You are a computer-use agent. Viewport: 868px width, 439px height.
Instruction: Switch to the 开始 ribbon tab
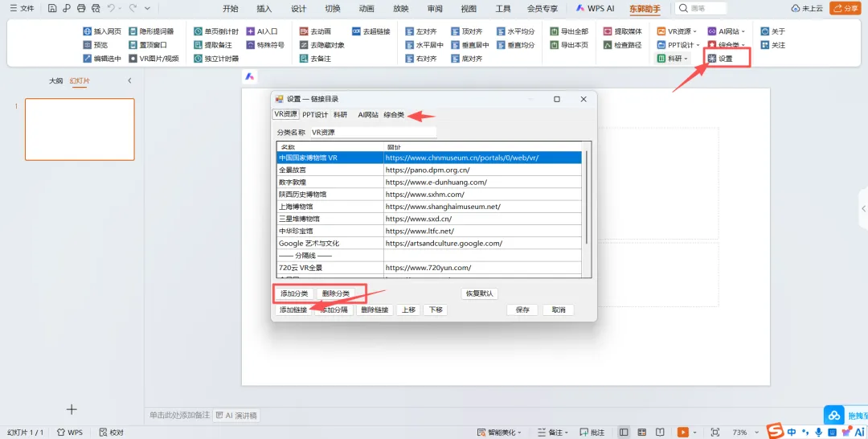[231, 8]
